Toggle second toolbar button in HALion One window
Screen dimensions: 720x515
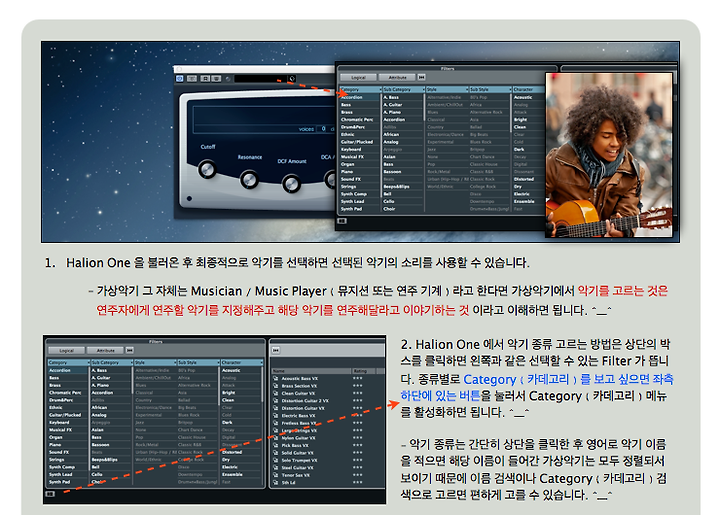click(192, 79)
